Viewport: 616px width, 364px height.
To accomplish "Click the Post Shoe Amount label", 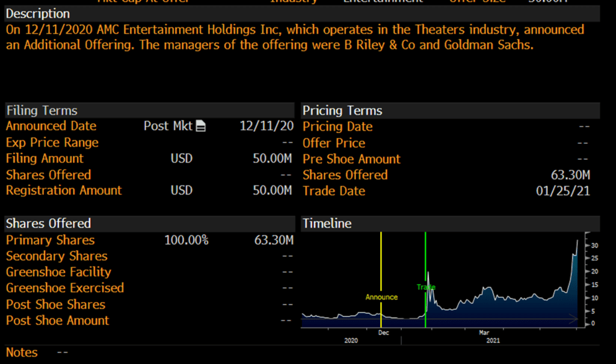I will pyautogui.click(x=58, y=321).
